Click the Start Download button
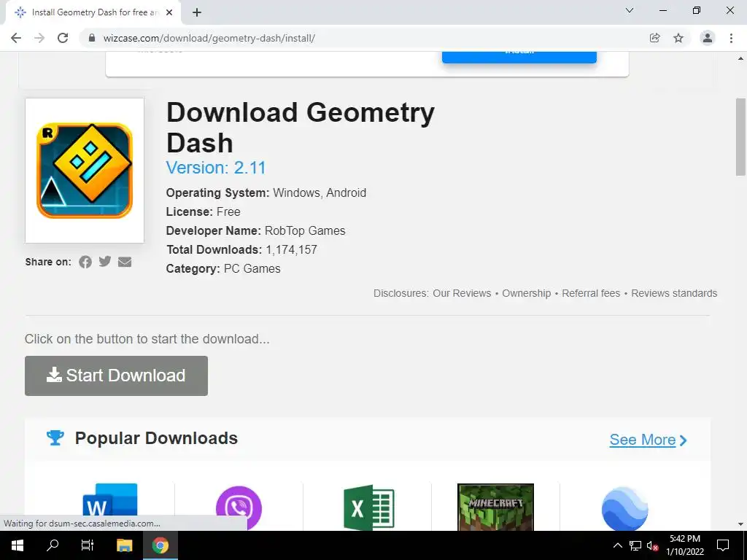Viewport: 747px width, 560px height. (x=116, y=376)
